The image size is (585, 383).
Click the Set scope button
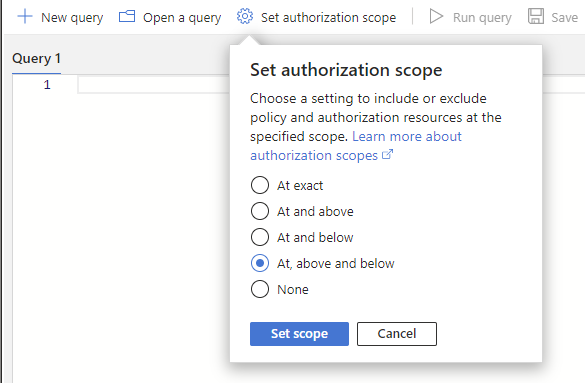point(299,334)
